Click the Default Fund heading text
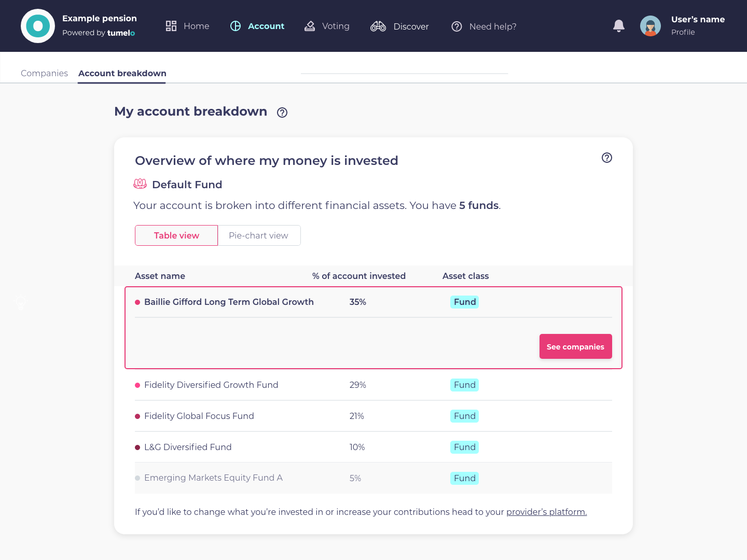Image resolution: width=747 pixels, height=560 pixels. coord(187,185)
